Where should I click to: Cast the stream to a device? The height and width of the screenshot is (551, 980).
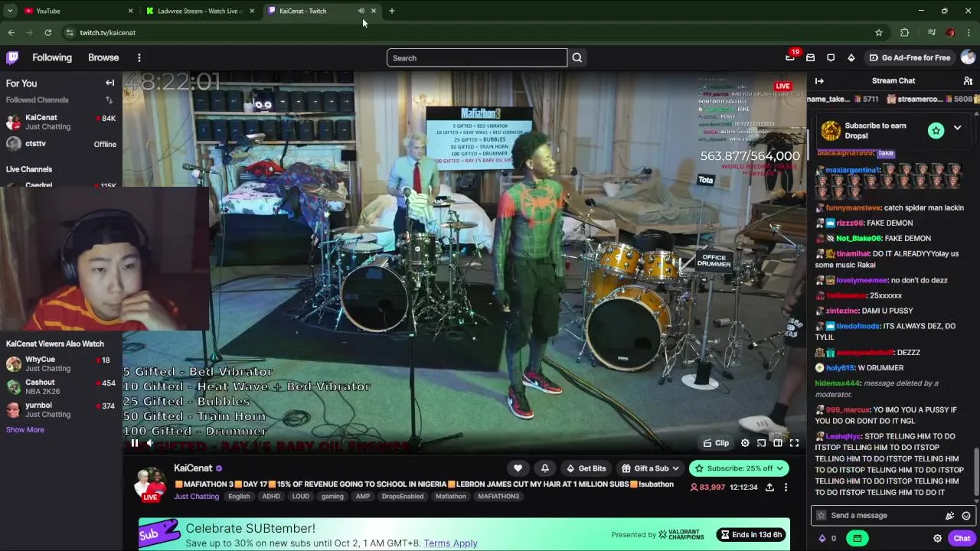[x=761, y=442]
